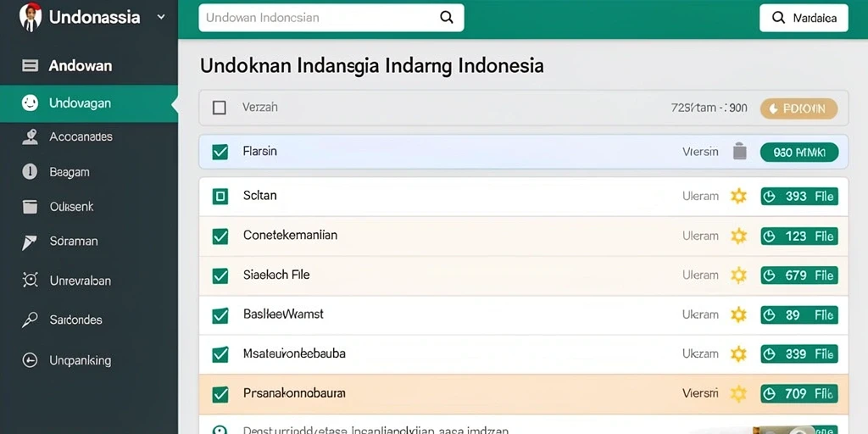Click Undoknan Indansgia Indarng Indonesia heading
868x434 pixels.
pos(371,66)
